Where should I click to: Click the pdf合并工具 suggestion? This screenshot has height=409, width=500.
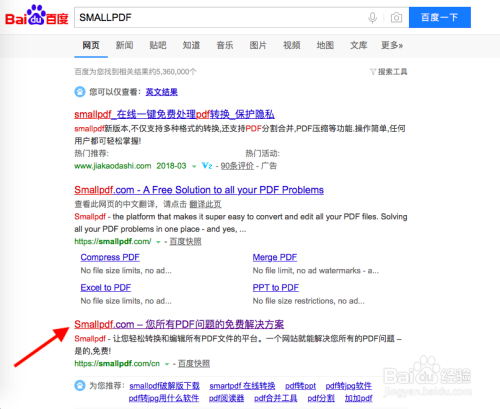pyautogui.click(x=276, y=398)
